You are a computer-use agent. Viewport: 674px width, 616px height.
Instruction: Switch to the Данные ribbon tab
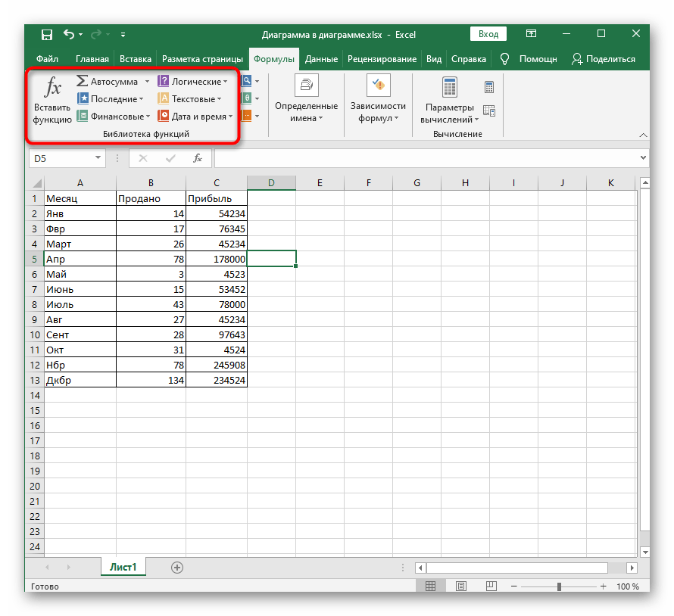click(x=321, y=59)
